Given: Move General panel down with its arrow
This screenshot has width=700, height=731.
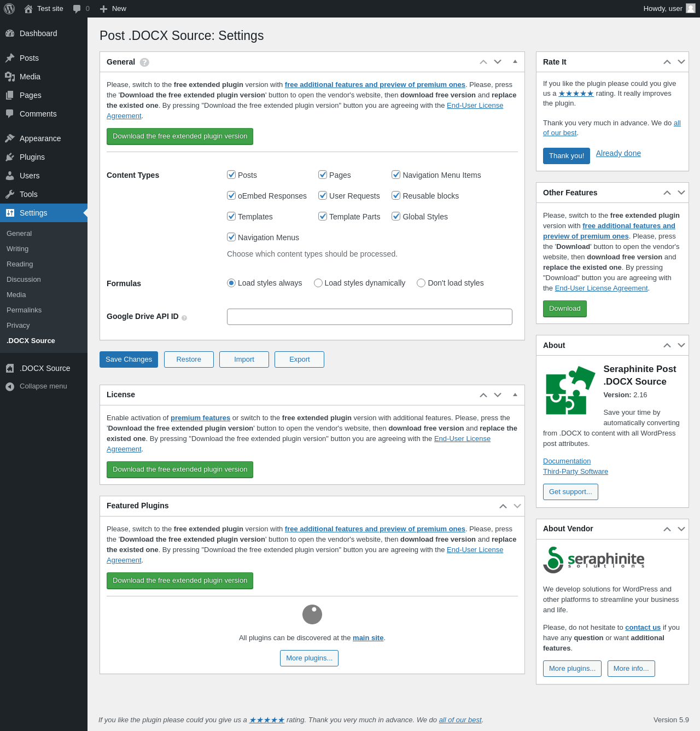Looking at the screenshot, I should [x=498, y=62].
